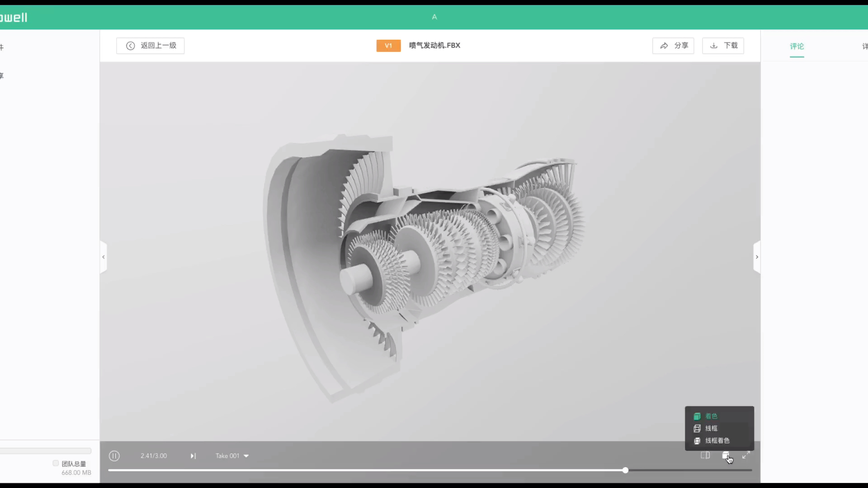
Task: Enter fullscreen with the expand arrows icon
Action: [x=746, y=455]
